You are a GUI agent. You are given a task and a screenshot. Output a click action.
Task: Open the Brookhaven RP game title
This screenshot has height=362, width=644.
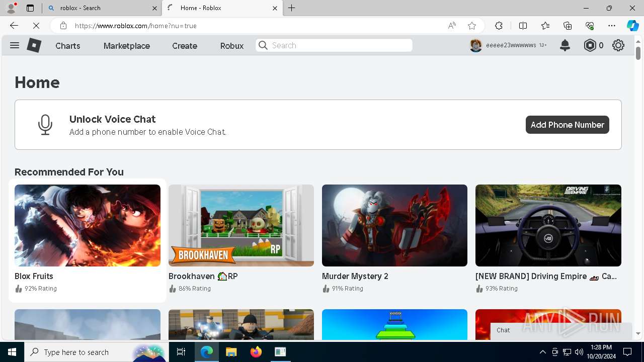click(x=203, y=276)
